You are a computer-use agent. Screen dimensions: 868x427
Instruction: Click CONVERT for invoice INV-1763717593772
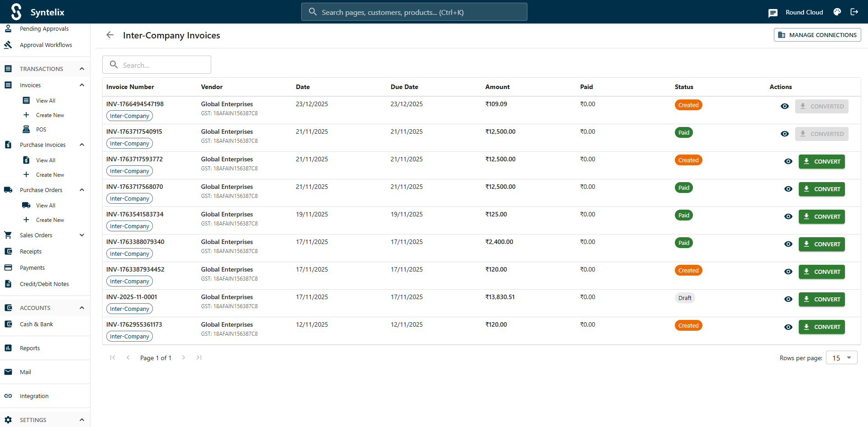pos(821,161)
